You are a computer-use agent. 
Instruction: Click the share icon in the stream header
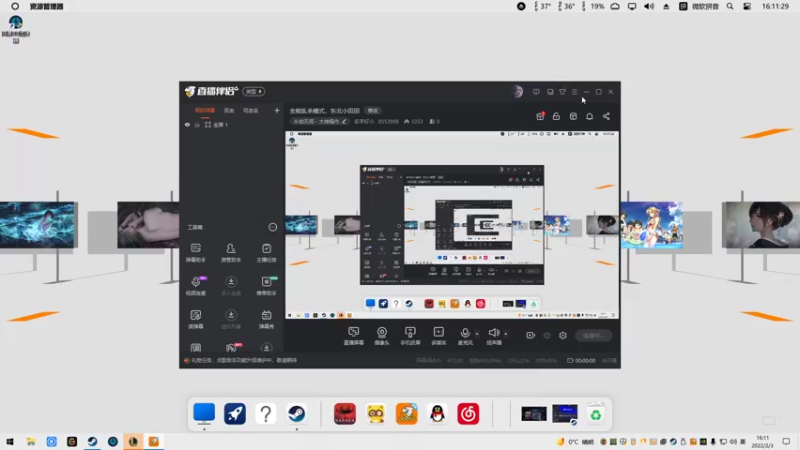(606, 116)
